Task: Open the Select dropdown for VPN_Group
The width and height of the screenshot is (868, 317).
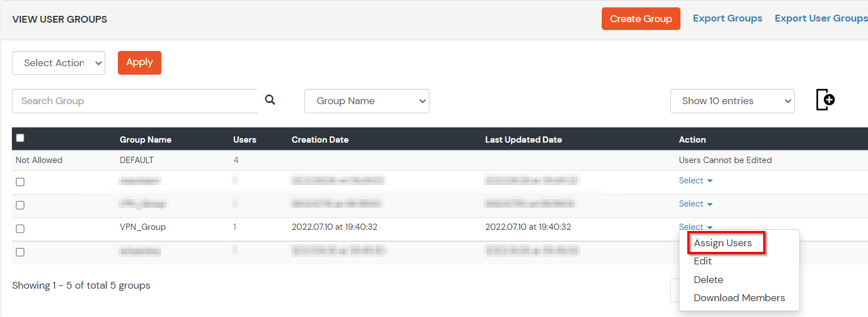Action: coord(696,227)
